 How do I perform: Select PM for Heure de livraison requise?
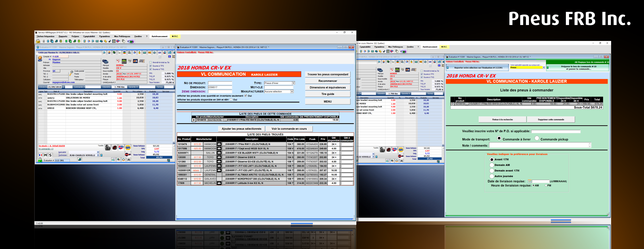point(546,186)
